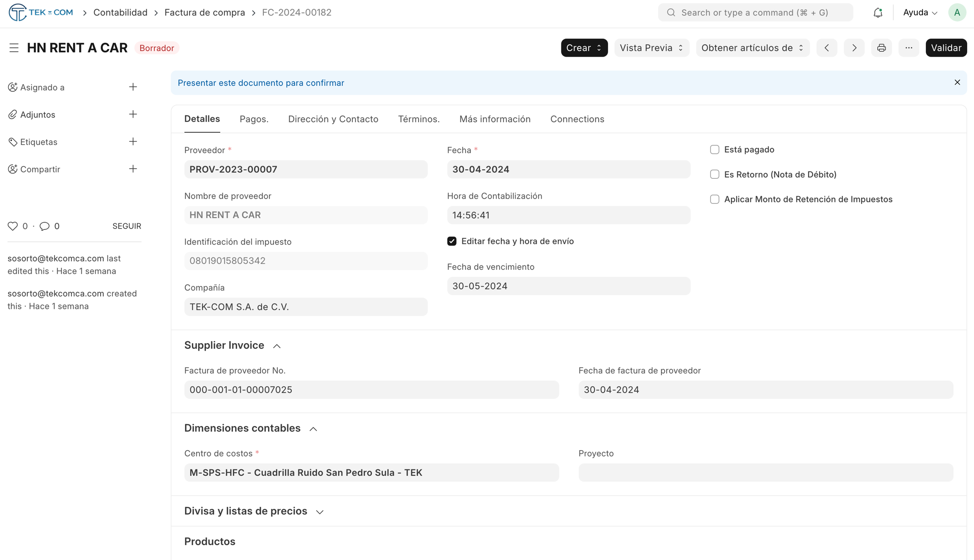The height and width of the screenshot is (560, 974).
Task: Click the notifications bell icon
Action: (x=878, y=13)
